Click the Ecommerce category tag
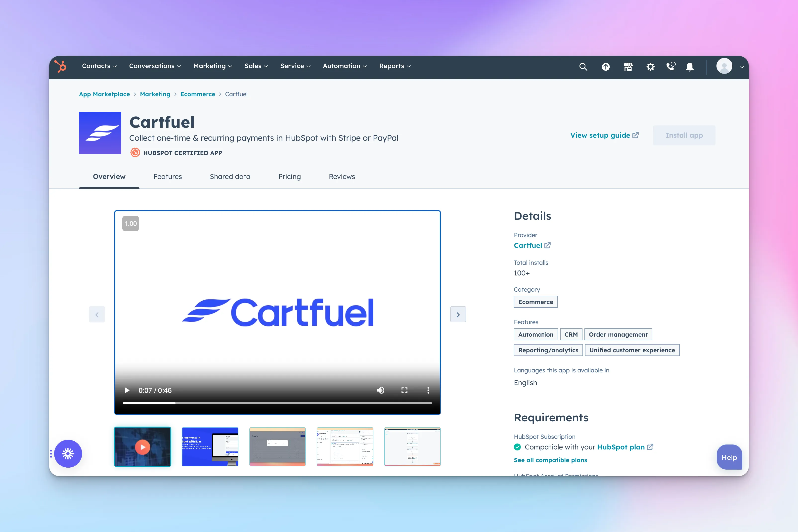This screenshot has width=798, height=532. point(536,302)
